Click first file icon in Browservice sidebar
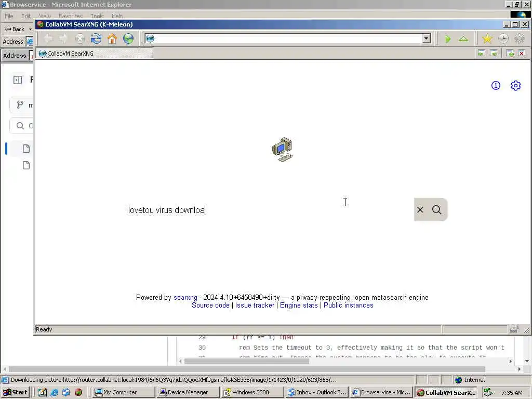Image resolution: width=532 pixels, height=399 pixels. point(26,149)
